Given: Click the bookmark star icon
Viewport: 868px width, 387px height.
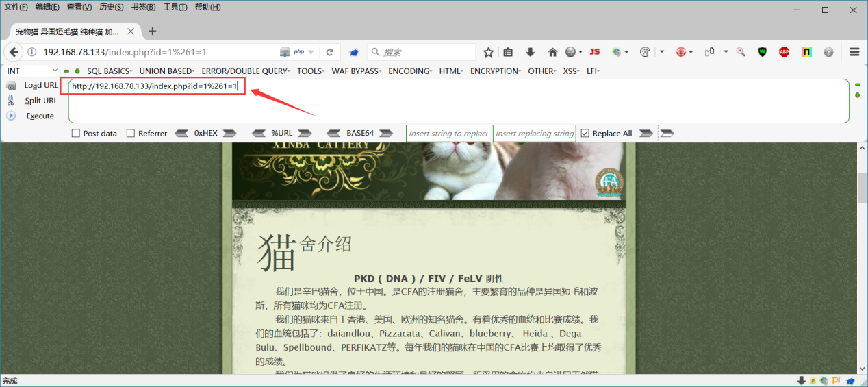Looking at the screenshot, I should click(489, 52).
